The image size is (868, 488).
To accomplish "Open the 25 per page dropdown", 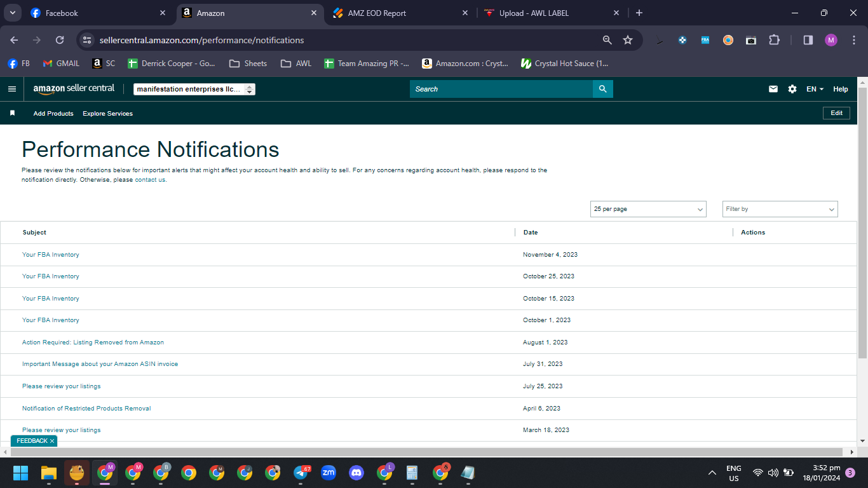I will pyautogui.click(x=648, y=209).
